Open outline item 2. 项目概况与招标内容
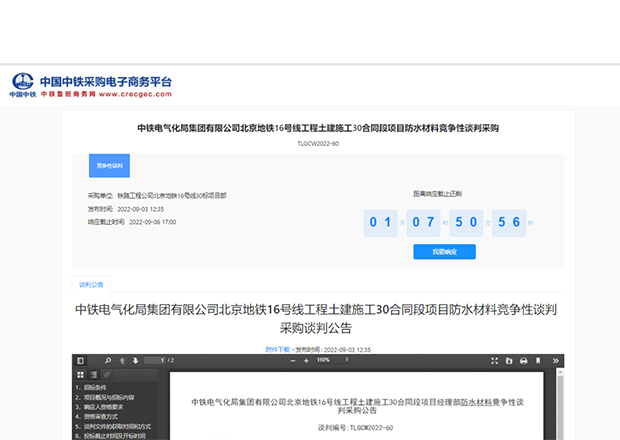The height and width of the screenshot is (440, 620). (x=105, y=397)
